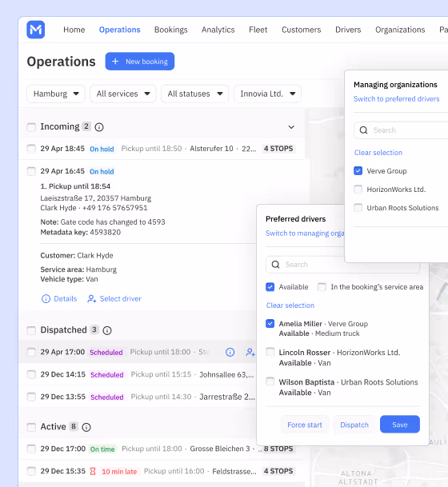Click the On time status label
The image size is (448, 487).
102,449
